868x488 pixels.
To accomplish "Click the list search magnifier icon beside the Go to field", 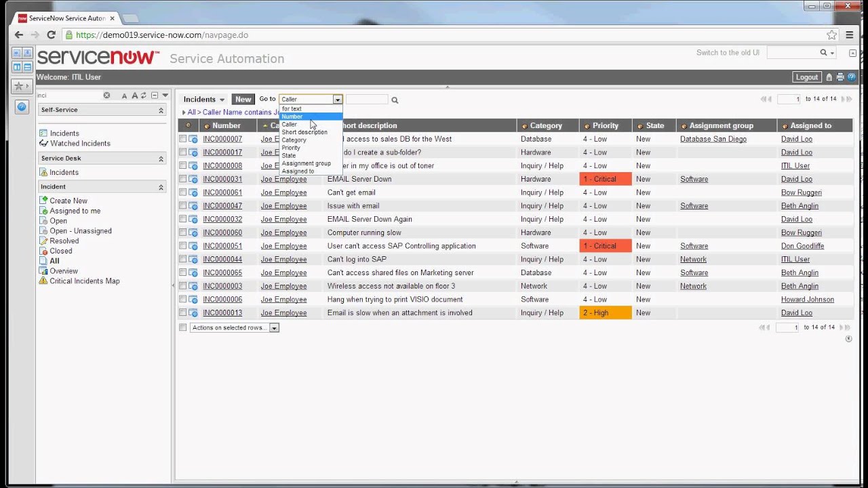I will [x=395, y=100].
